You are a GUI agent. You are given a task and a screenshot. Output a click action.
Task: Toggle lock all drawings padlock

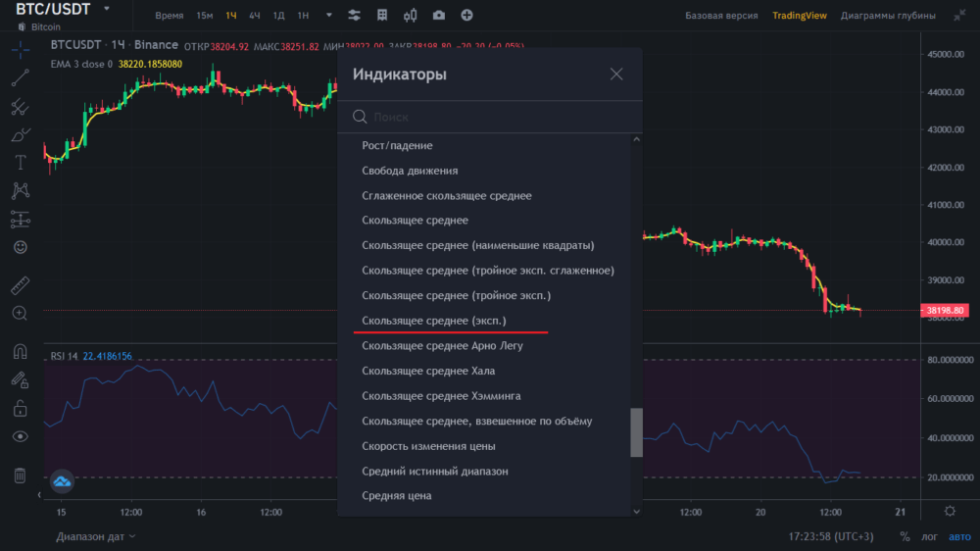(20, 408)
